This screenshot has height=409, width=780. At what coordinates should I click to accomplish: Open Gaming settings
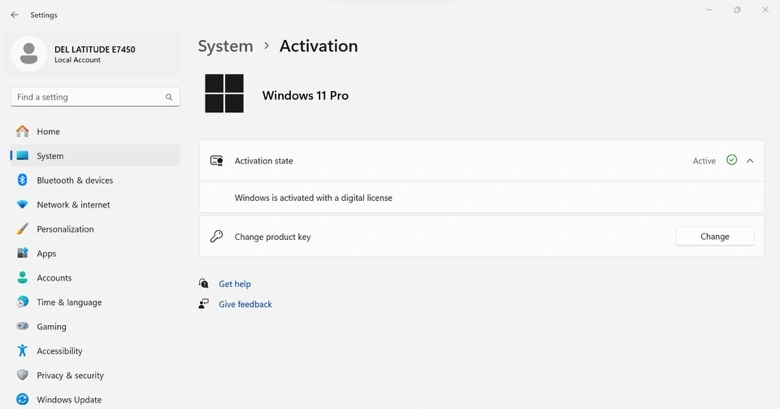(95, 326)
